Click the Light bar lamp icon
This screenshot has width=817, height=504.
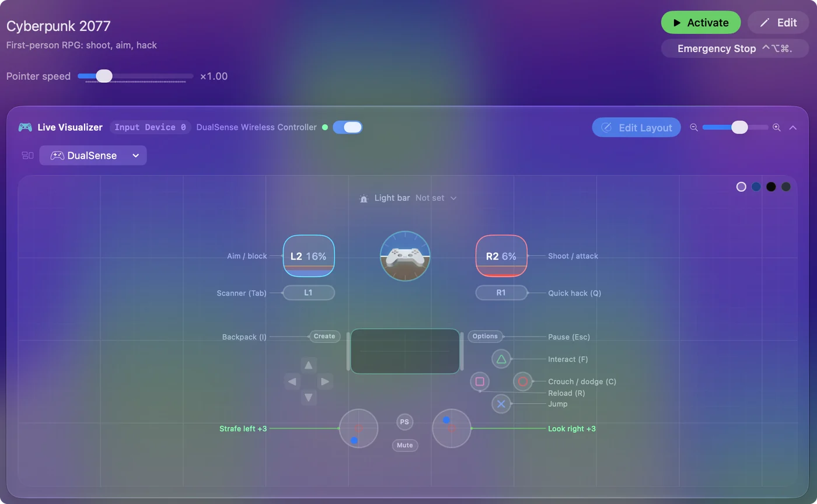click(x=364, y=198)
